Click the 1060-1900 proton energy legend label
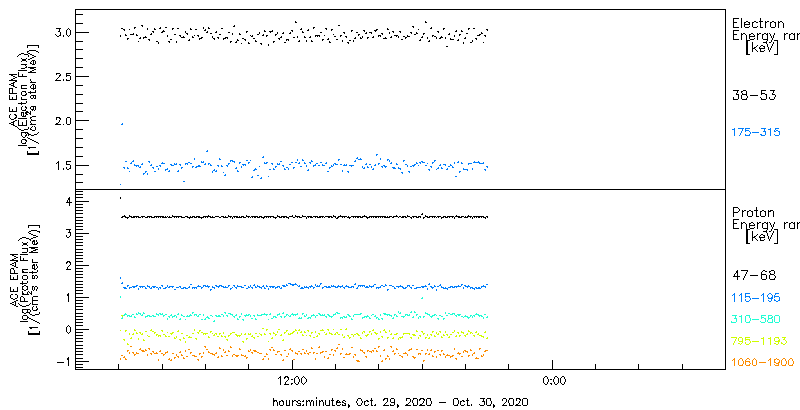Viewport: 800px width, 410px height. tap(763, 363)
